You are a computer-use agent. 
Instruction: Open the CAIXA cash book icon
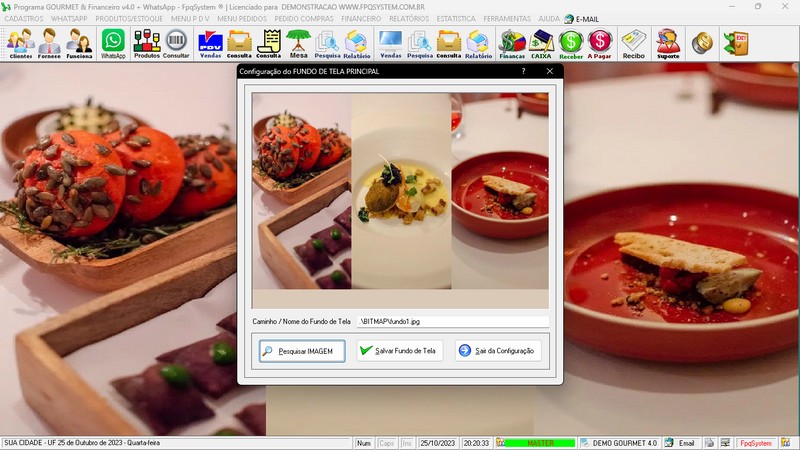[541, 44]
